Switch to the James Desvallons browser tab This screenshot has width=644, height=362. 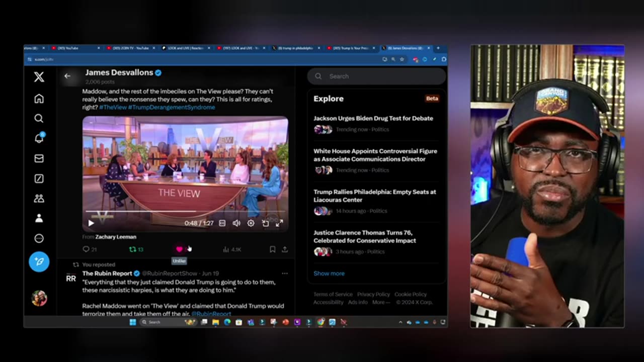pos(406,48)
